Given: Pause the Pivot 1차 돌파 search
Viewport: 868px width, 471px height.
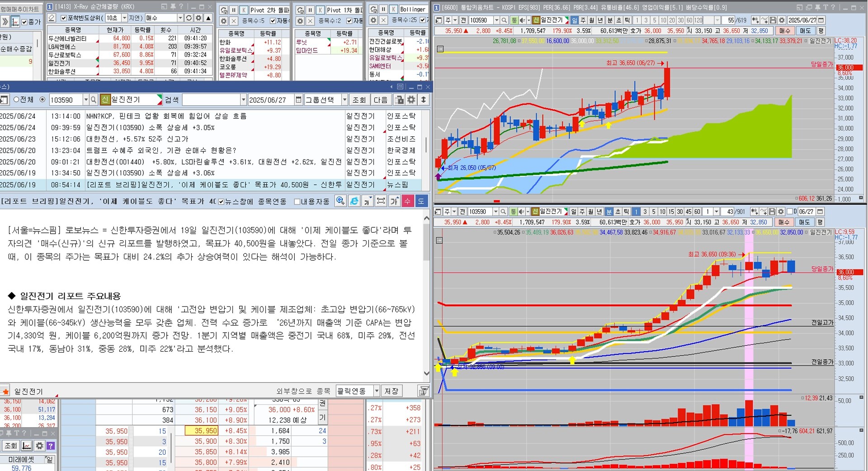Looking at the screenshot, I should (310, 10).
